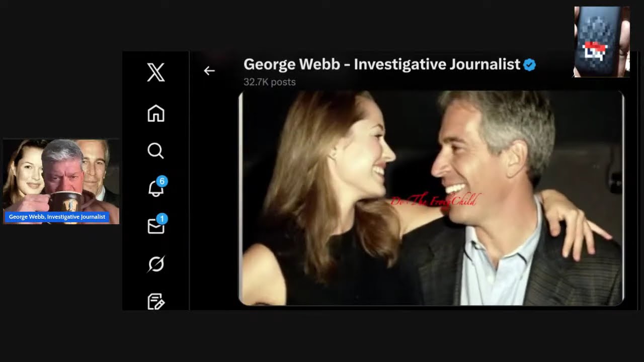Image resolution: width=644 pixels, height=362 pixels.
Task: Click the blue George Webb name caption banner
Action: (57, 217)
